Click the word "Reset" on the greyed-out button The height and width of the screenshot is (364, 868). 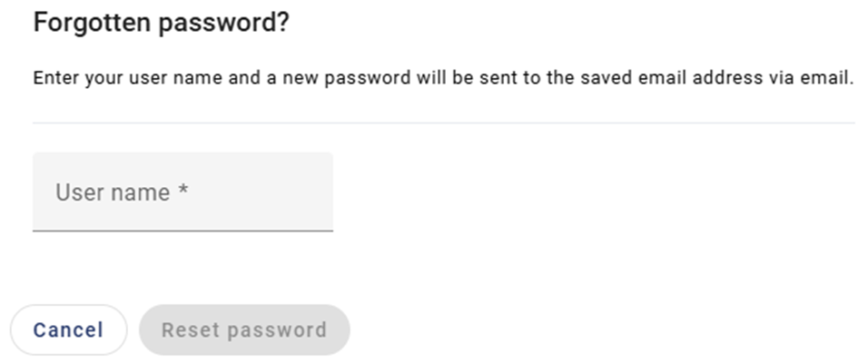click(186, 330)
